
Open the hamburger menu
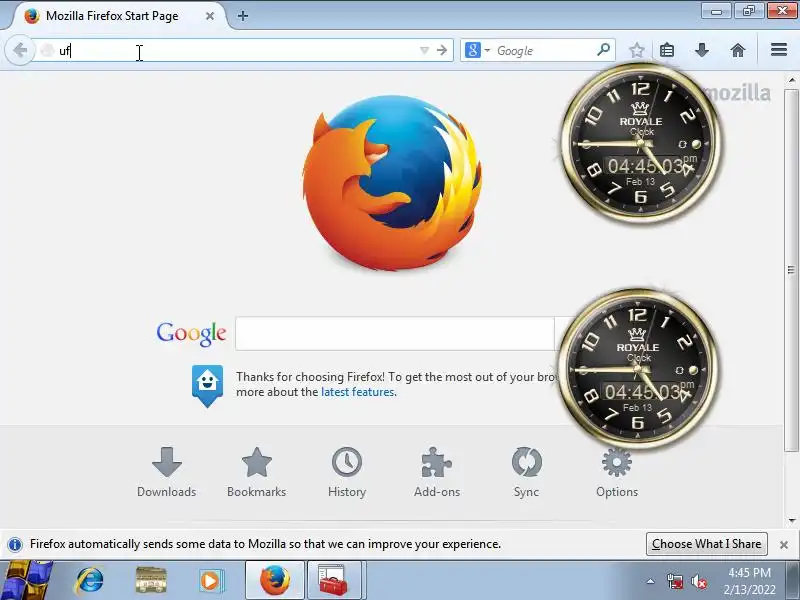point(779,49)
